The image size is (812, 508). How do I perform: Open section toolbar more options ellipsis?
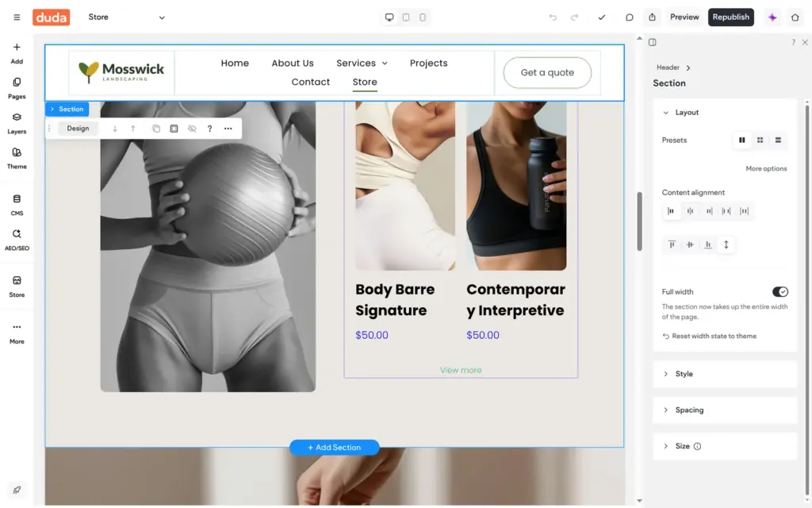[x=228, y=129]
